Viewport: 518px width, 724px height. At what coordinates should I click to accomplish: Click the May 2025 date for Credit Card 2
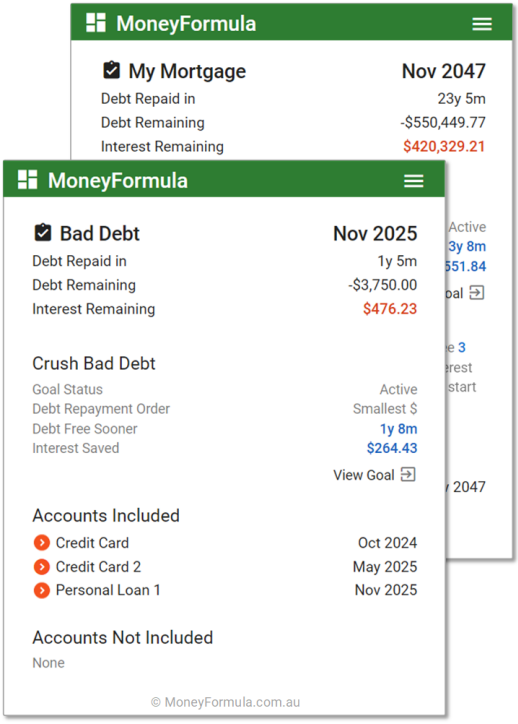pyautogui.click(x=385, y=567)
